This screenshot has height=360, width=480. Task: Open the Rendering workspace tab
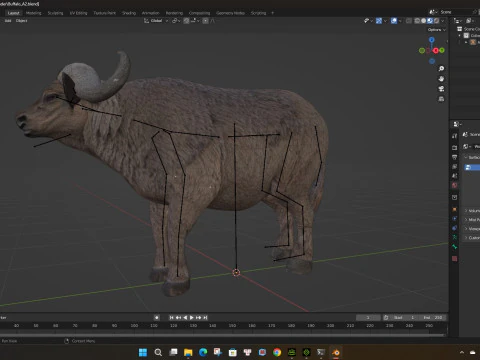coord(174,13)
